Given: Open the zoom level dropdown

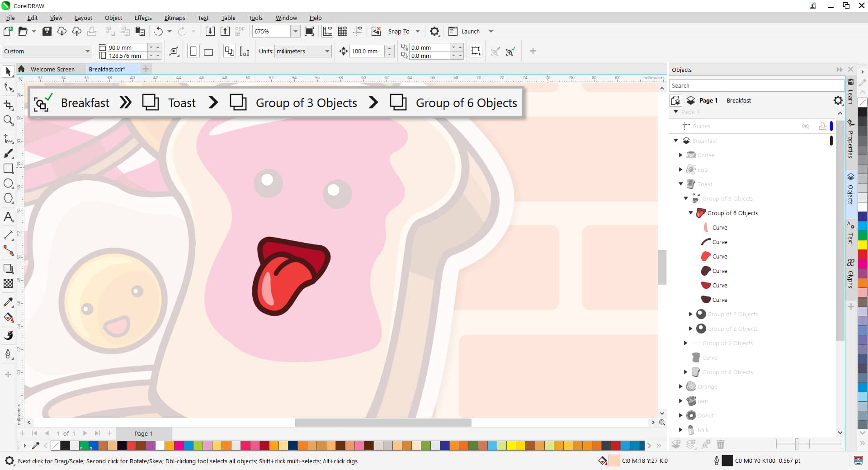Looking at the screenshot, I should tap(295, 31).
